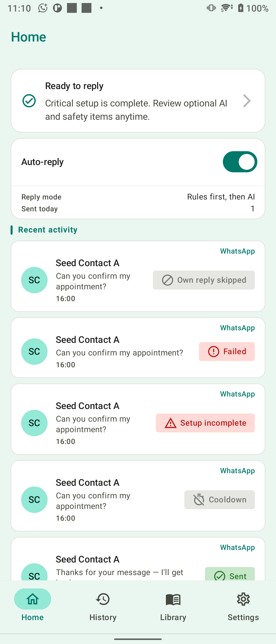Open the Library tab
Image resolution: width=276 pixels, height=644 pixels.
coord(173,607)
